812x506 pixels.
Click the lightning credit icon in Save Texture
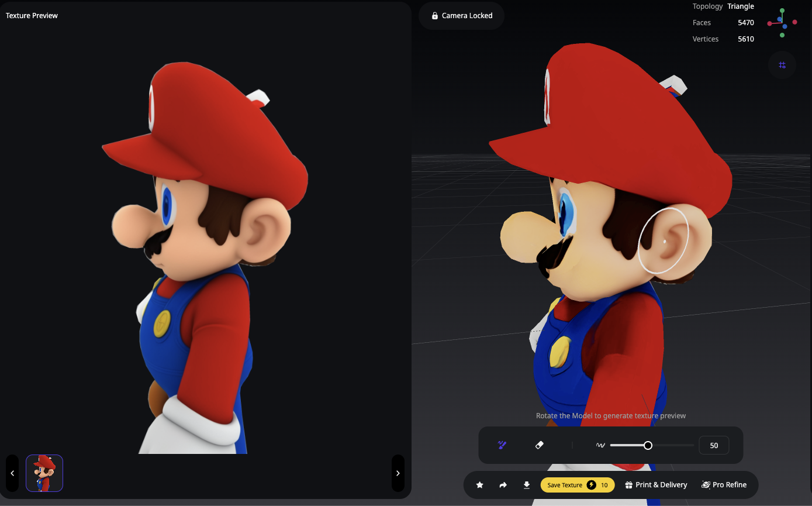point(592,485)
